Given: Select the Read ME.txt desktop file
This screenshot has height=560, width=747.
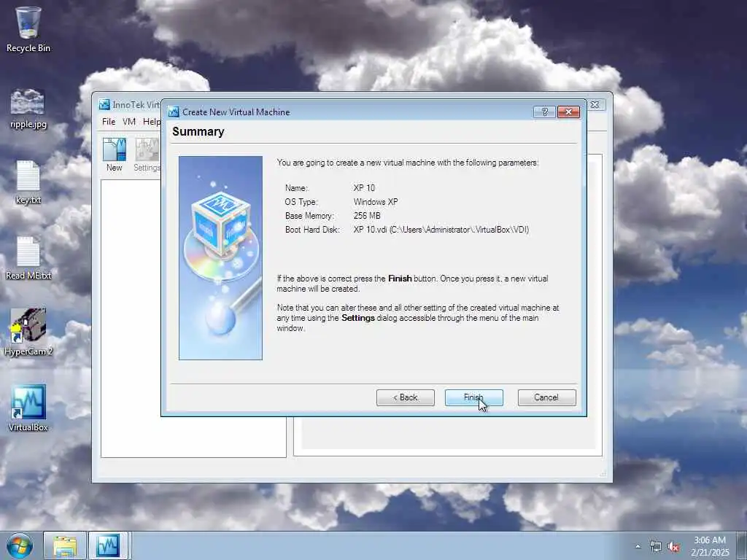Looking at the screenshot, I should tap(28, 259).
